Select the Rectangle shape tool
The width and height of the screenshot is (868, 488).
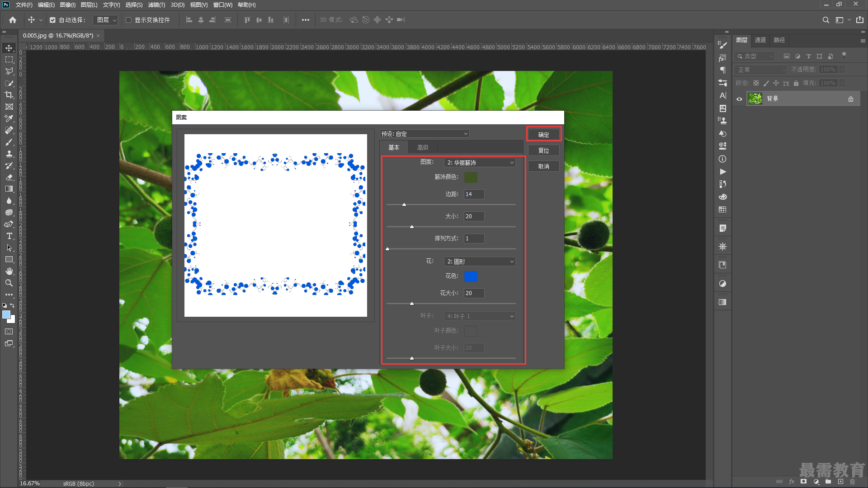(x=9, y=259)
